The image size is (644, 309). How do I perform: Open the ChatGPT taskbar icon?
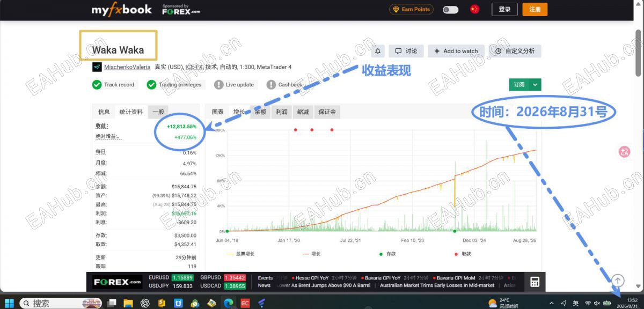(145, 303)
